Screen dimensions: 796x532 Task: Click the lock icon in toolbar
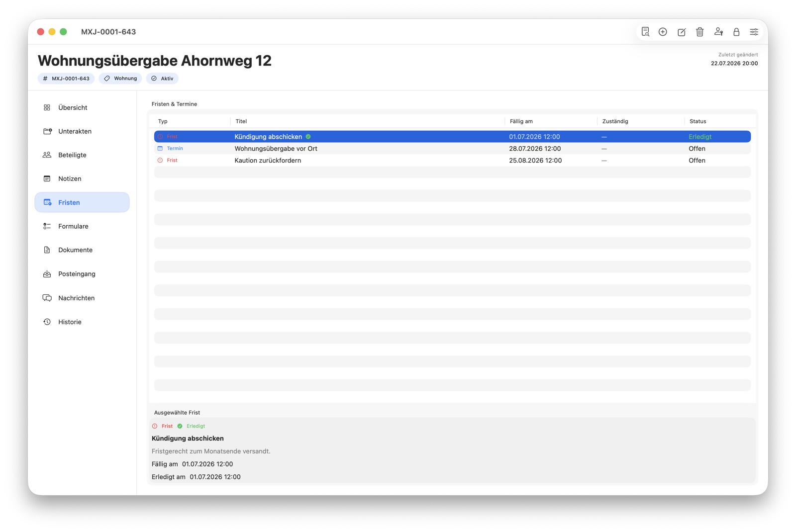coord(736,32)
